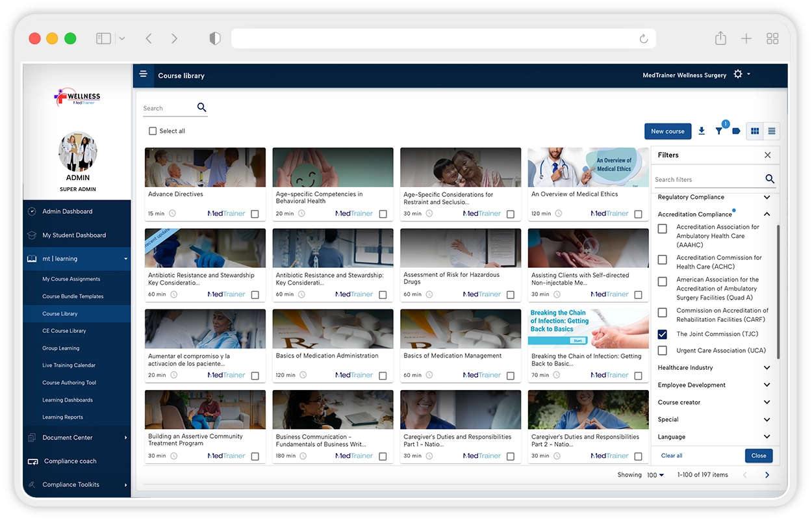Viewport: 812px width, 520px height.
Task: Click the download icon next to New course
Action: [x=702, y=131]
